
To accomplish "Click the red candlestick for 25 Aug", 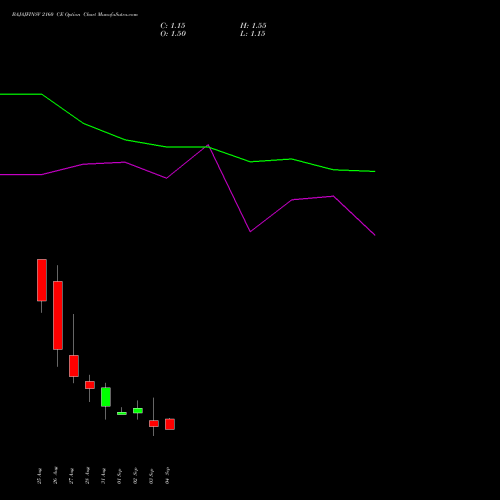I will [42, 280].
